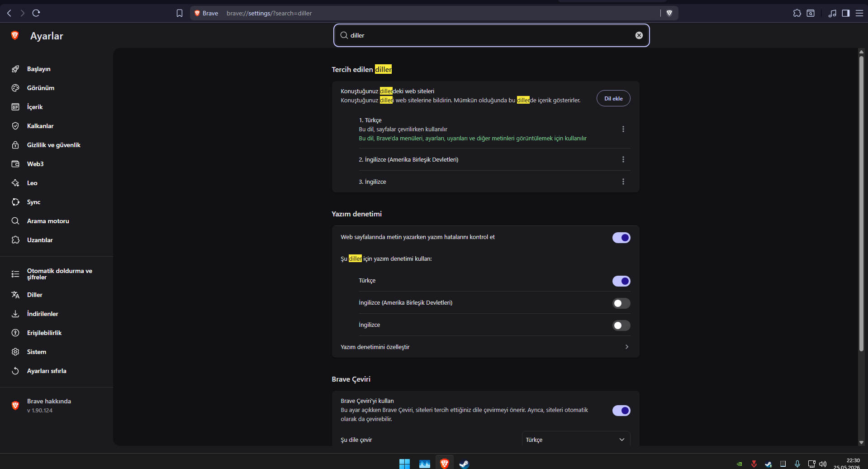Disable spell check for Türkçe

pos(621,281)
